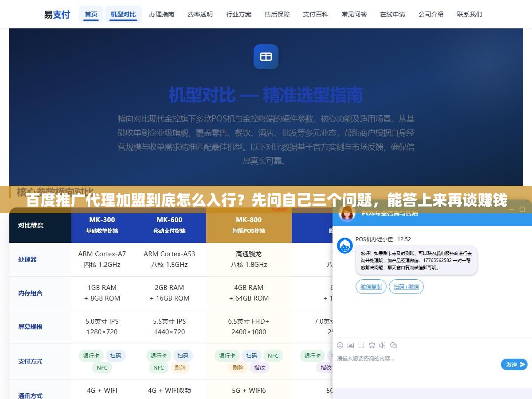Click the 5.0英寸 IPS screen cell
This screenshot has height=399, width=532.
click(x=102, y=327)
